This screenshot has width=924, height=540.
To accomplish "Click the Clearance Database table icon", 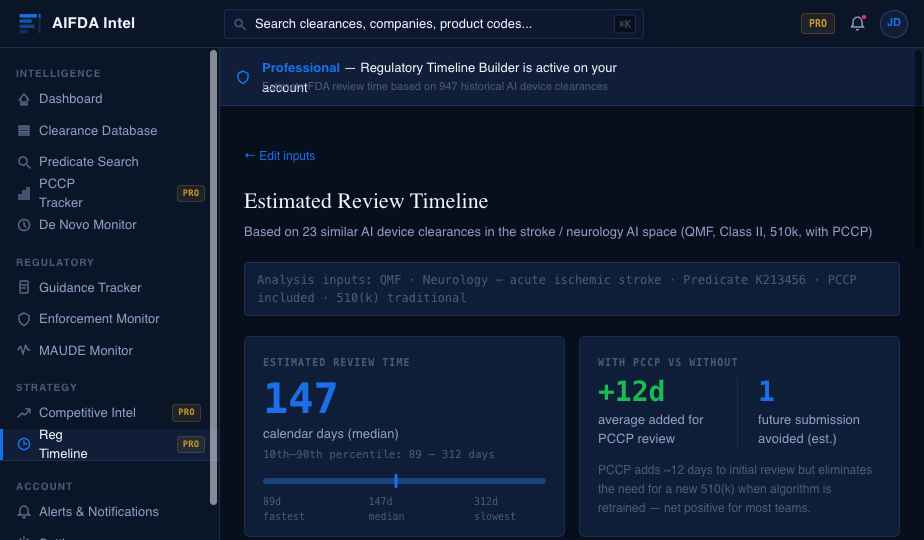I will pyautogui.click(x=24, y=131).
